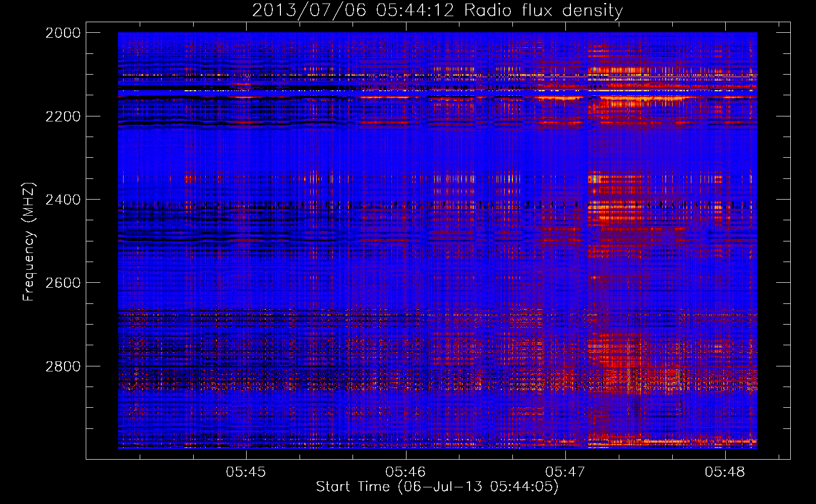Click the 05:46 time tick label
The width and height of the screenshot is (816, 504).
tap(405, 472)
